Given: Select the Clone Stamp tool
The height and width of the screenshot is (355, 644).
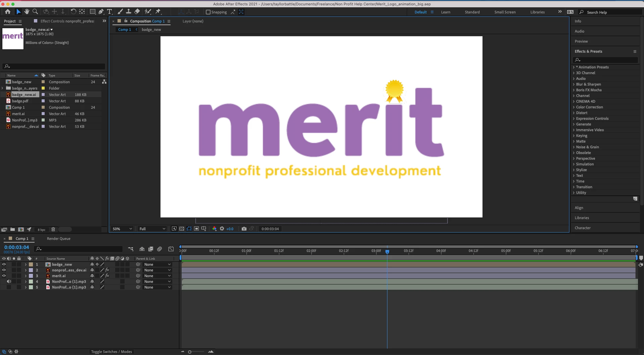Looking at the screenshot, I should [x=128, y=12].
